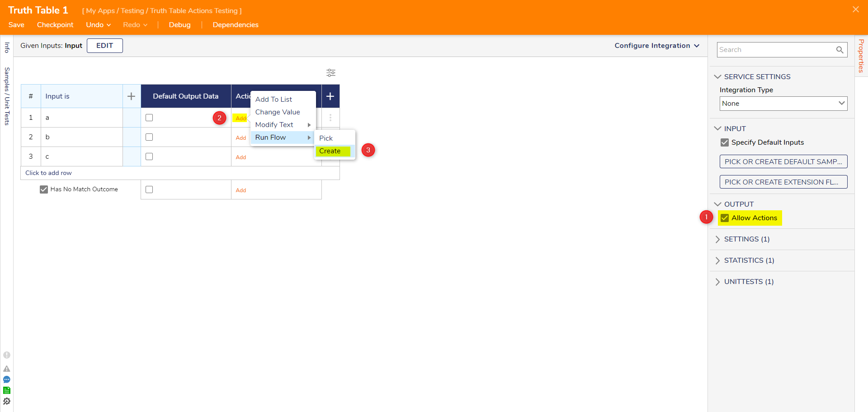
Task: Expand the STATISTICS (1) section
Action: pos(717,260)
